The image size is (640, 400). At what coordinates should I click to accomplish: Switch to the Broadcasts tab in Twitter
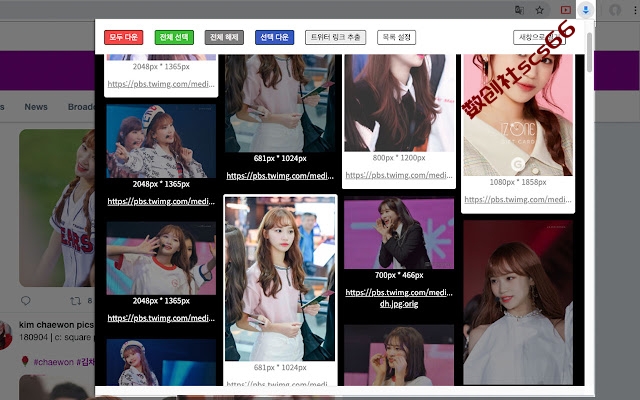coord(81,107)
